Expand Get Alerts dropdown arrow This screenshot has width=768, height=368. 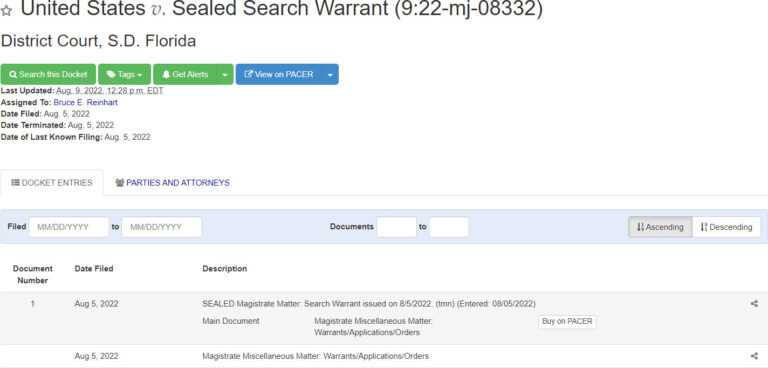[225, 74]
